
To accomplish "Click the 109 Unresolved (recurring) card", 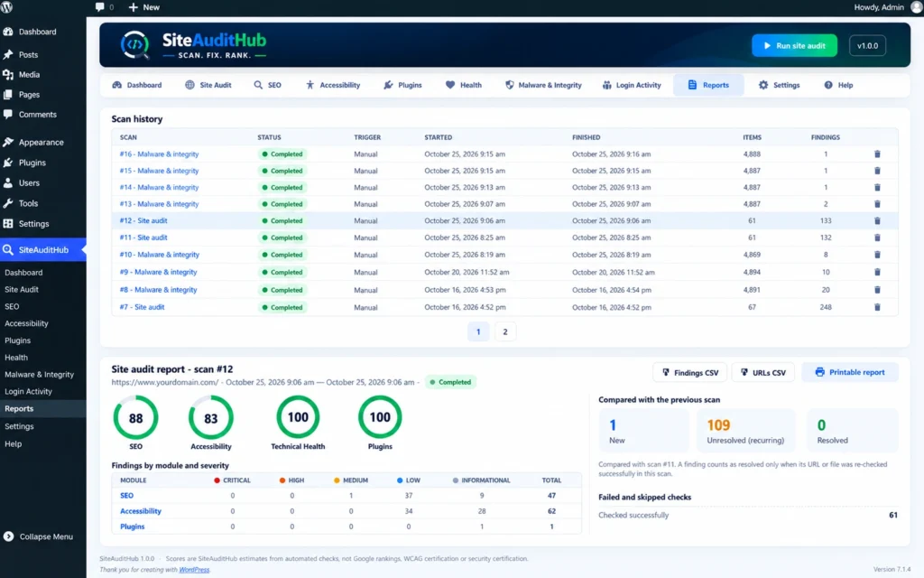I will coord(746,431).
